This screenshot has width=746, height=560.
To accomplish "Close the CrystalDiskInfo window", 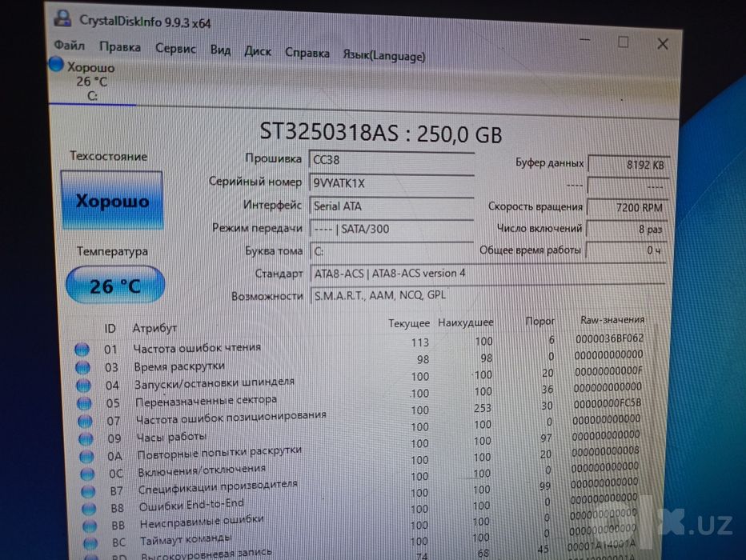I will point(662,44).
